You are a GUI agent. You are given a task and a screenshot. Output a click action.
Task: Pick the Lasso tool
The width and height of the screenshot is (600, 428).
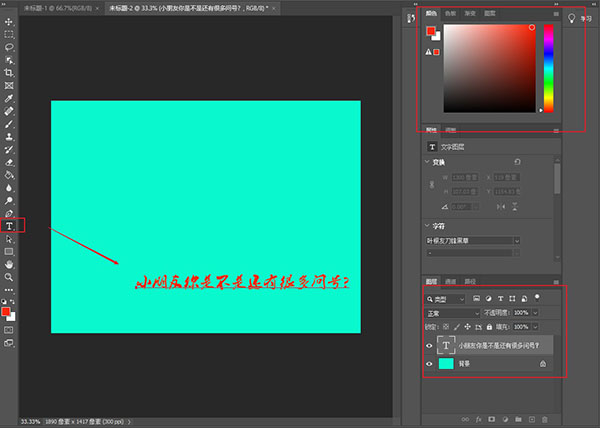pos(9,47)
